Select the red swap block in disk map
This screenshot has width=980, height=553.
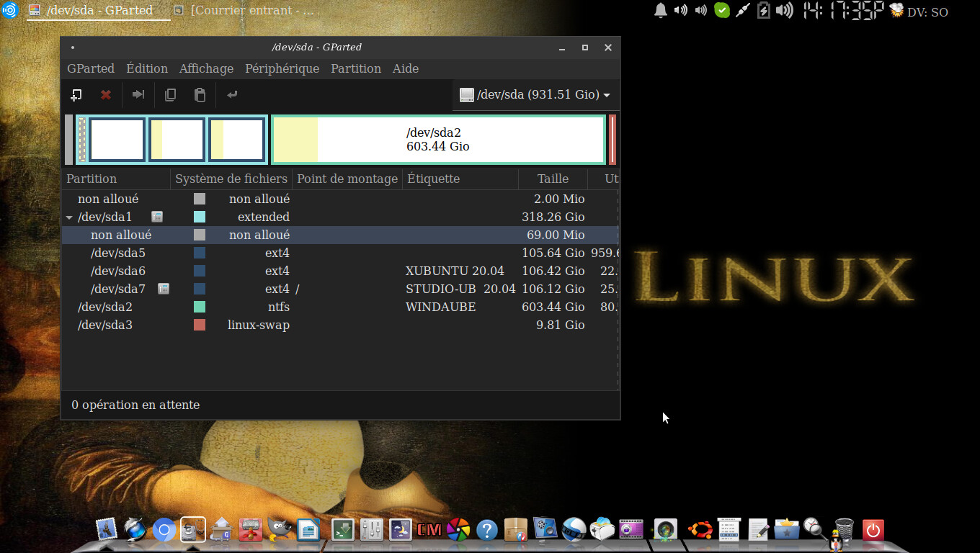tap(612, 140)
